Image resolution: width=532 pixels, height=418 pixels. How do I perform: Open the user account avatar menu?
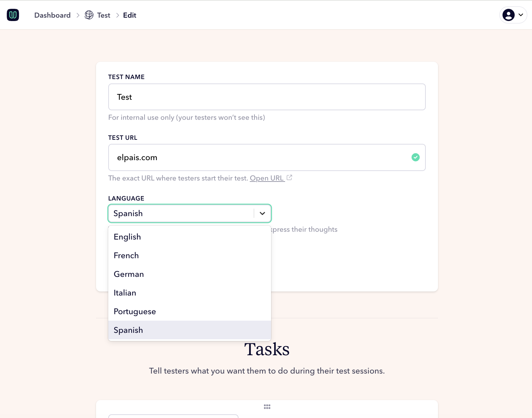coord(508,15)
